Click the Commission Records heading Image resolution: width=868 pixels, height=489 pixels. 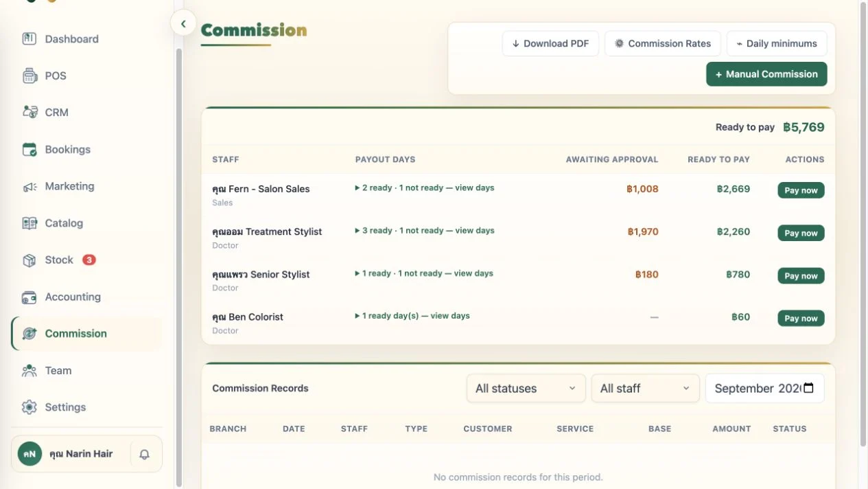[260, 388]
